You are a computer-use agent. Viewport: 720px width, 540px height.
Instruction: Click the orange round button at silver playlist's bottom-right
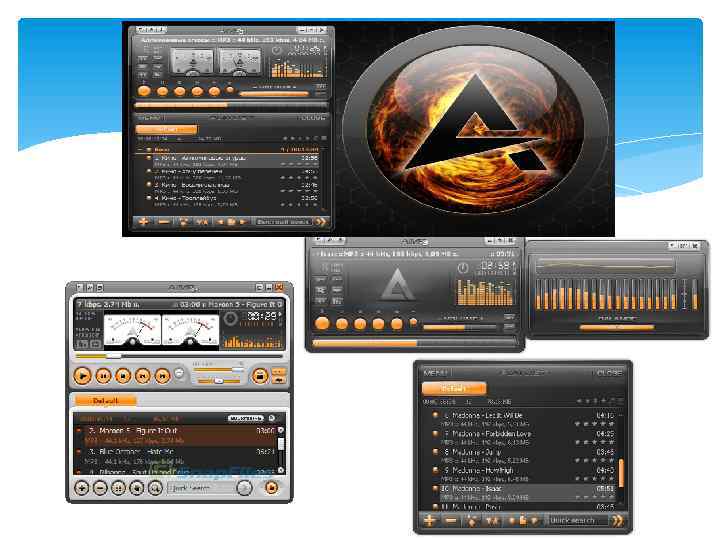(271, 487)
